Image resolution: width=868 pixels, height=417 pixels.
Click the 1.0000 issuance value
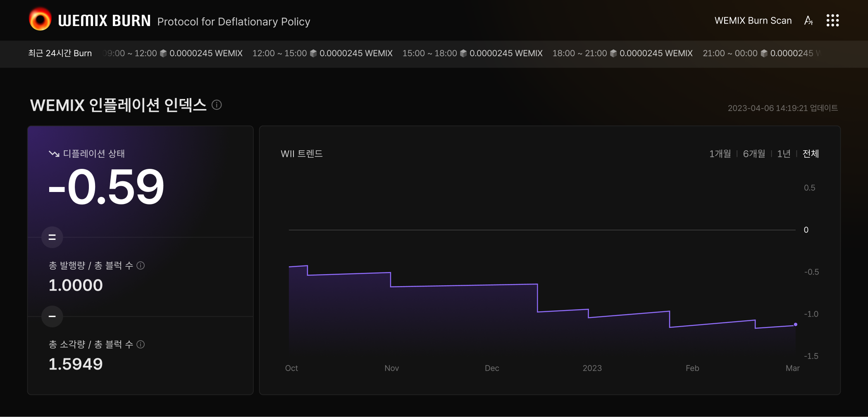click(x=76, y=285)
